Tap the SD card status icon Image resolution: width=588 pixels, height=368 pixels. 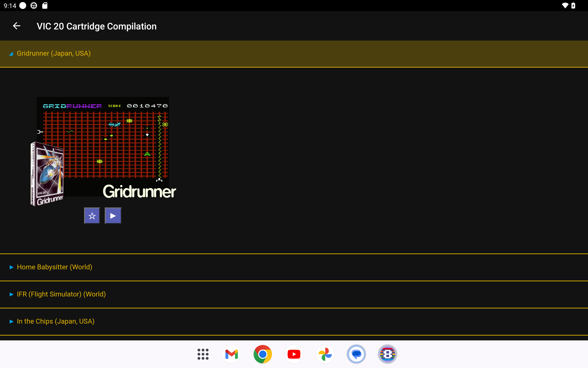[x=45, y=6]
